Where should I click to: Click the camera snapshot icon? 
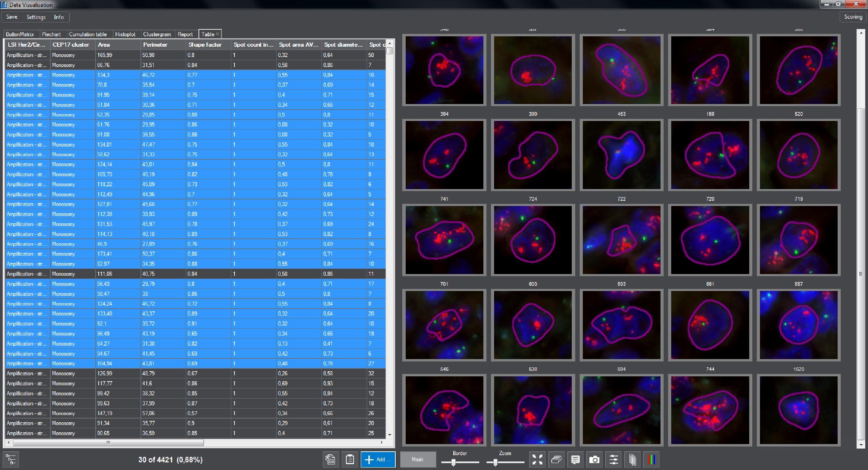click(594, 459)
